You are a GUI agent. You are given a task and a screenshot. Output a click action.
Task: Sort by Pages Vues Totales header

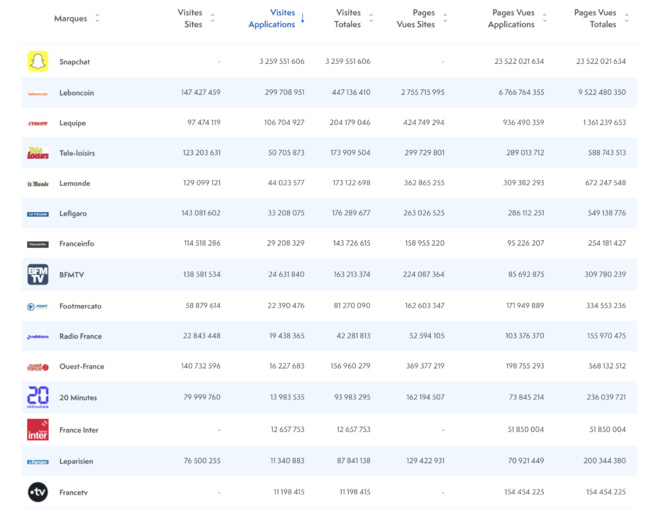tap(626, 19)
